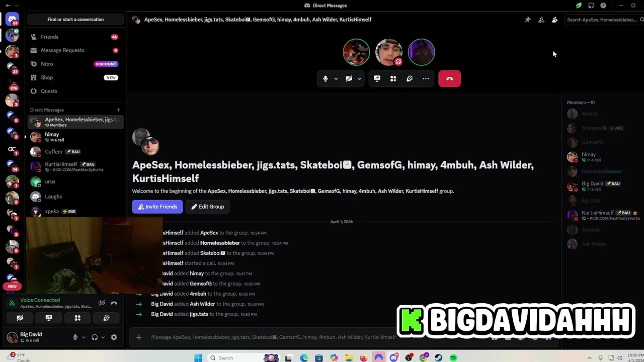Open soundboard from the bottom-left voice panel
The width and height of the screenshot is (644, 362).
[106, 318]
